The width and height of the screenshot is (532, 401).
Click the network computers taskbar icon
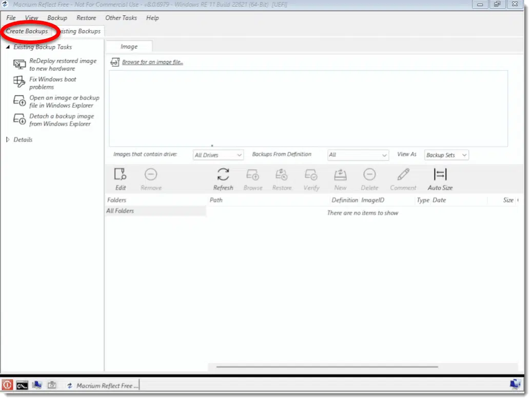pyautogui.click(x=37, y=385)
